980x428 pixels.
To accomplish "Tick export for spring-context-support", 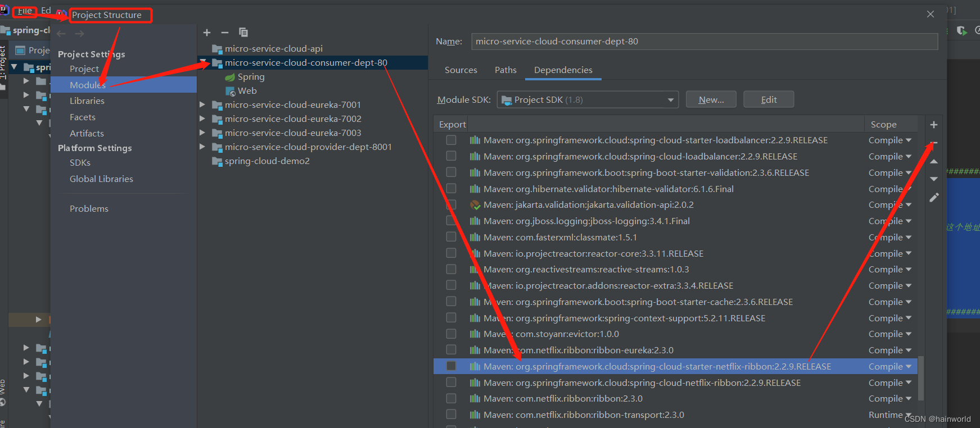I will 451,318.
